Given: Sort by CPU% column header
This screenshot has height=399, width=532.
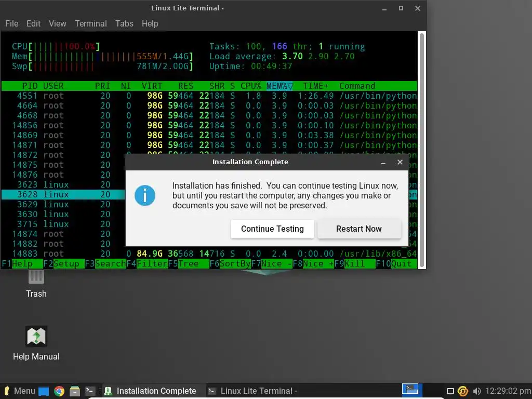Looking at the screenshot, I should 251,86.
